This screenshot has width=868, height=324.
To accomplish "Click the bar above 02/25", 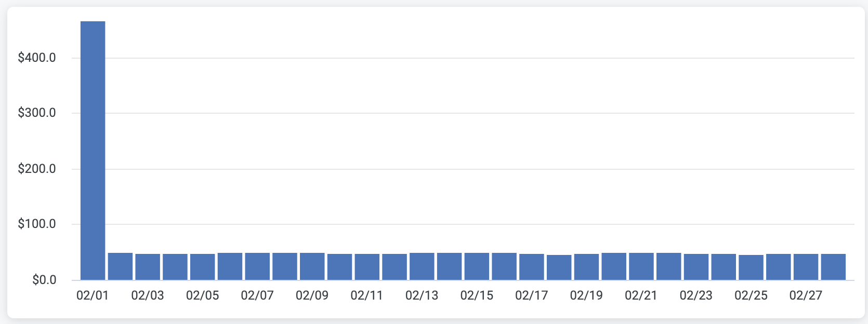I will pyautogui.click(x=751, y=267).
